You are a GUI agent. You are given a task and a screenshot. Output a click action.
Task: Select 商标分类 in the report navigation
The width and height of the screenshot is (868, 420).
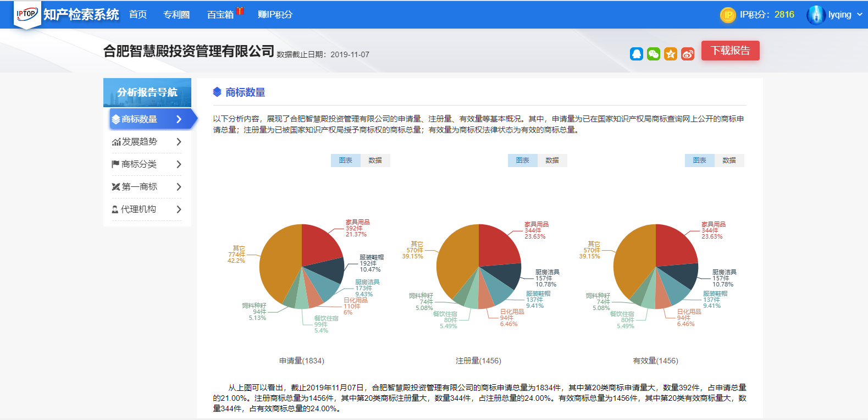pos(139,164)
